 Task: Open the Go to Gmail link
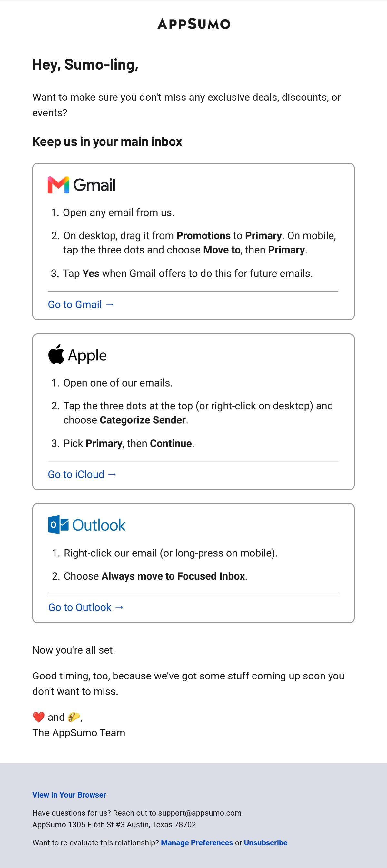click(x=81, y=304)
